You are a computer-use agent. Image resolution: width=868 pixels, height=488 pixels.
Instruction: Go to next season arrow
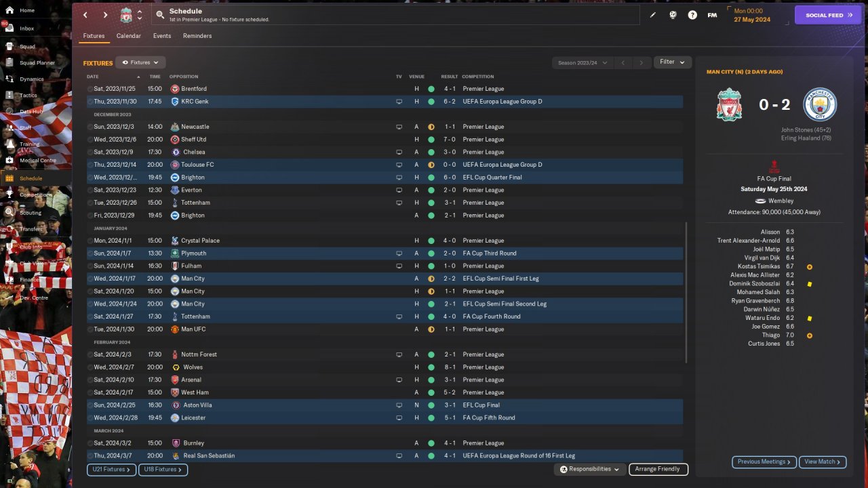tap(642, 62)
